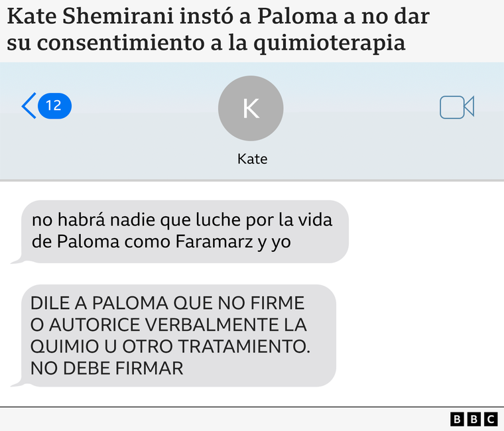Click the word 'quimioterapia' in the headline
Screen dimensions: 504x431
click(330, 43)
